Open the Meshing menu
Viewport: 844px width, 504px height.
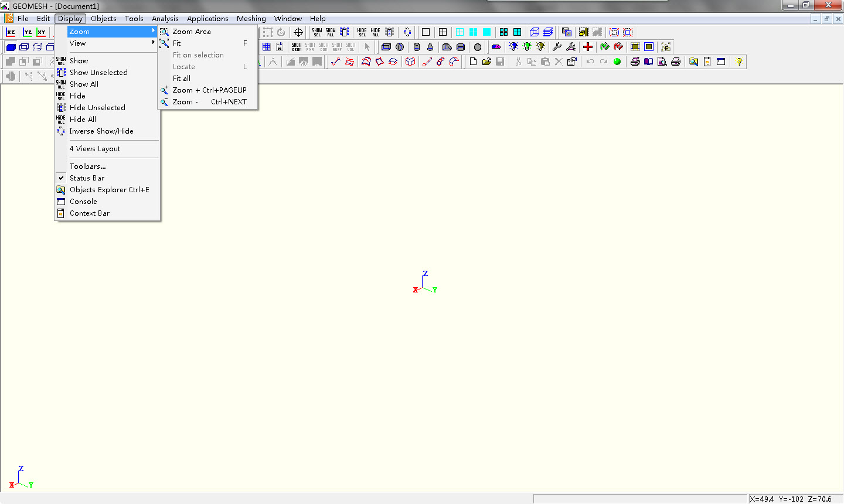[251, 19]
